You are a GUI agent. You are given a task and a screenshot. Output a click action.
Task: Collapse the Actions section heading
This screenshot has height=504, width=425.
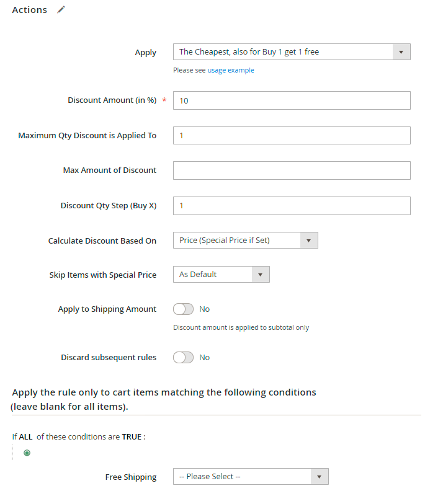pyautogui.click(x=29, y=10)
